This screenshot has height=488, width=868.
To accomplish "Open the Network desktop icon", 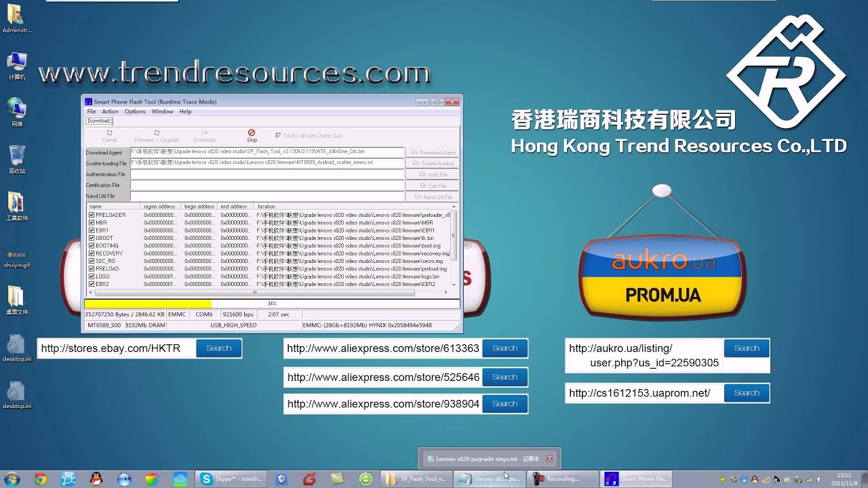I will point(16,113).
